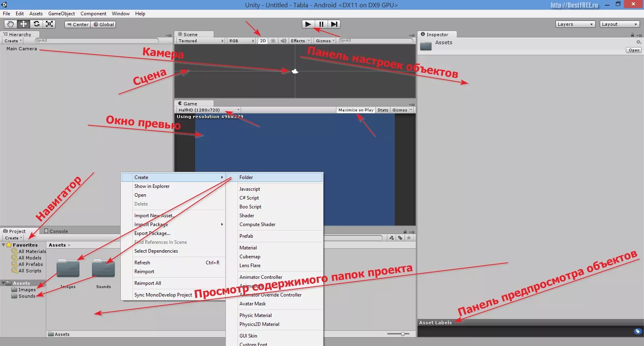Open Import Package submenu
This screenshot has height=346, width=644.
[173, 224]
